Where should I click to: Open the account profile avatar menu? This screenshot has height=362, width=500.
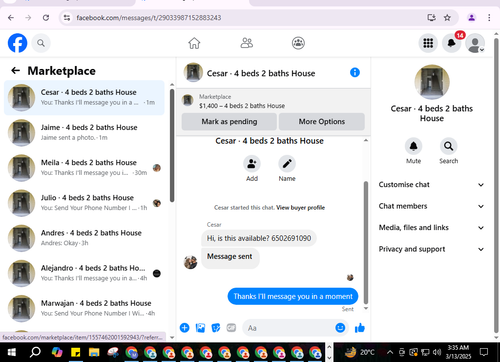475,43
